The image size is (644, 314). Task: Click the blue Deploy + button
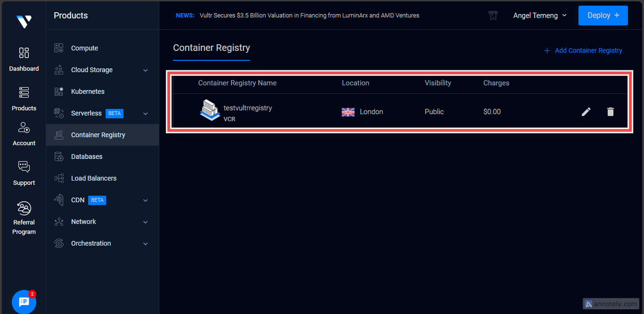[x=603, y=16]
